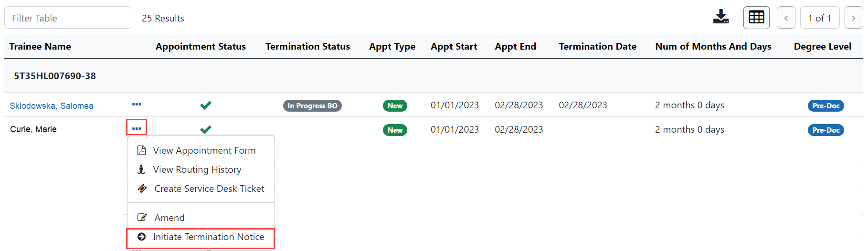Viewport: 868px width, 251px height.
Task: Sort by Appointment Status column header
Action: pyautogui.click(x=201, y=46)
